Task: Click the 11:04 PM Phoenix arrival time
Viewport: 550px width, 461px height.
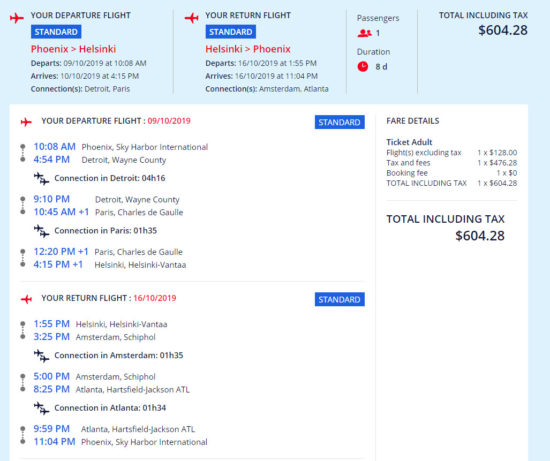Action: tap(54, 442)
